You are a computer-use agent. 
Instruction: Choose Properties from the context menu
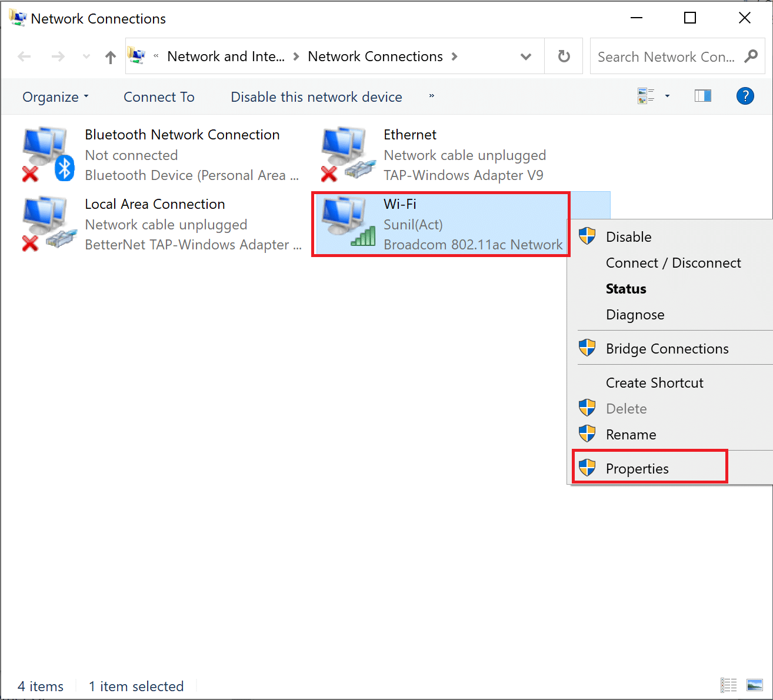(637, 469)
